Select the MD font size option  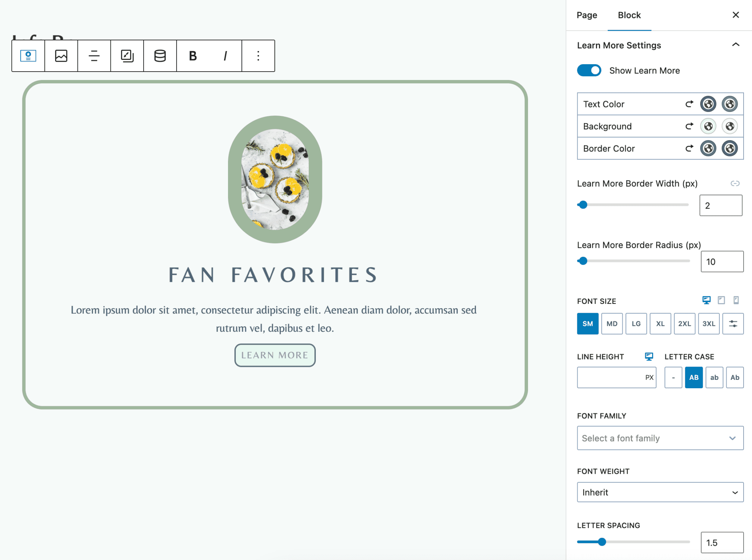612,324
